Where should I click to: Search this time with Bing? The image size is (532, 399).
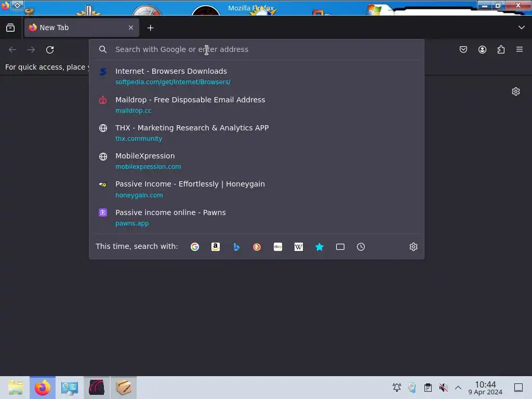tap(236, 247)
